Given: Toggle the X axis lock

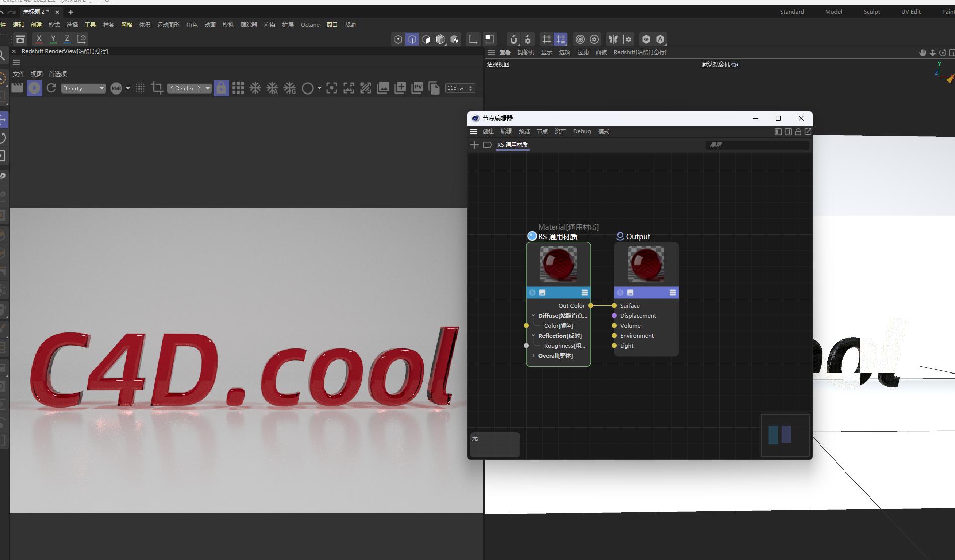Looking at the screenshot, I should pos(39,39).
